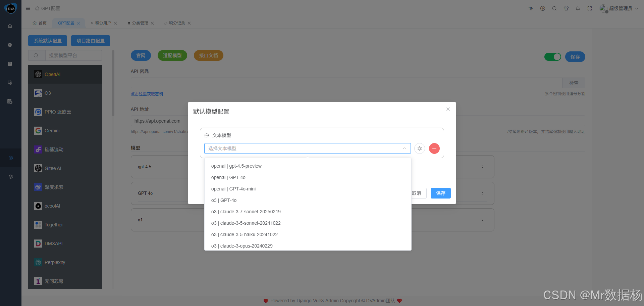Open the 超级管理员 user dropdown

(x=619, y=8)
